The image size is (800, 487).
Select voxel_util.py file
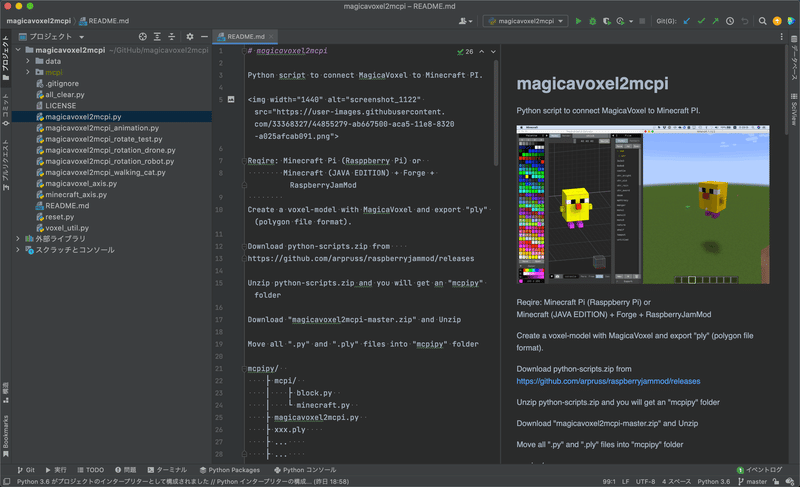pos(67,228)
